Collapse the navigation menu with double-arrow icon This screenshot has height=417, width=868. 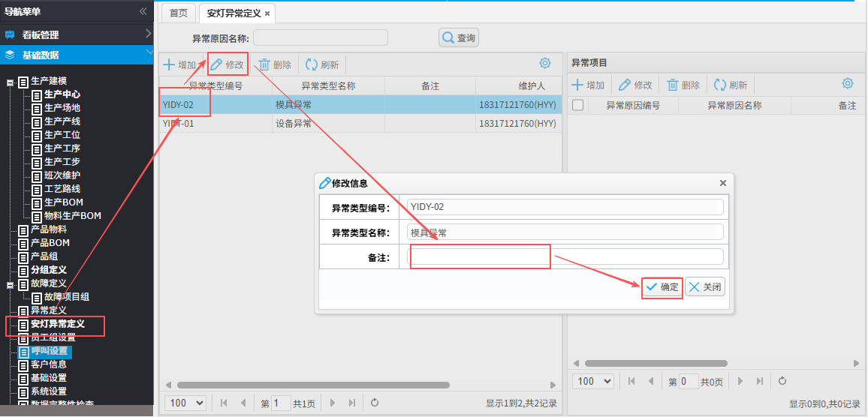click(x=143, y=11)
